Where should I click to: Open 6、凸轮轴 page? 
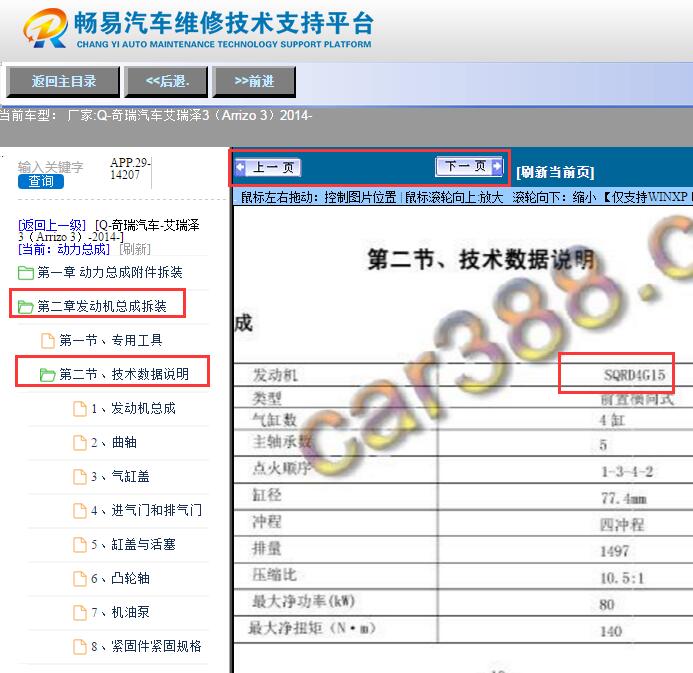120,578
